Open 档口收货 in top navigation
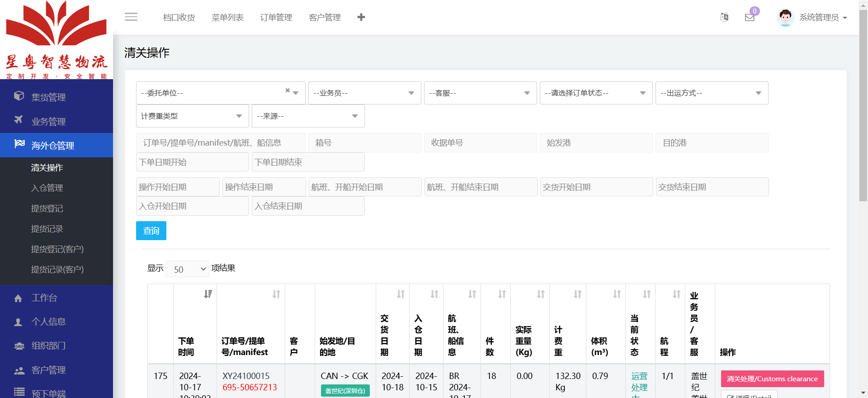The width and height of the screenshot is (868, 398). (179, 17)
